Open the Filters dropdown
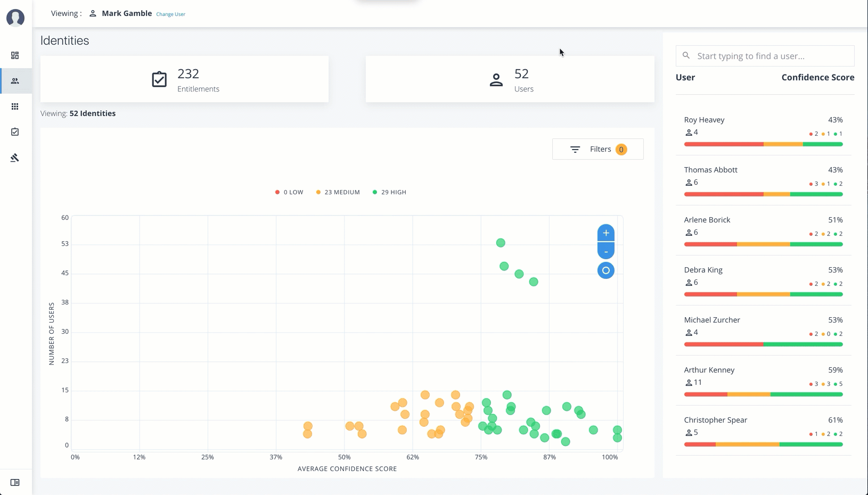 click(597, 149)
